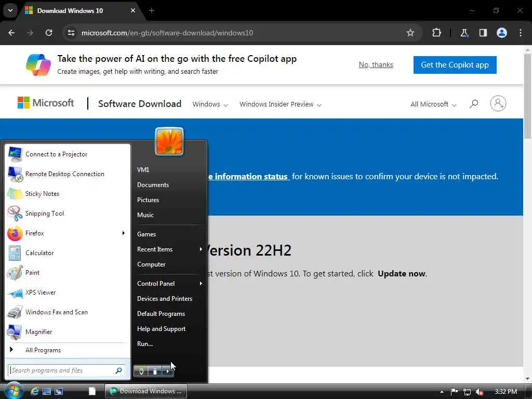Reload the current page
The height and width of the screenshot is (399, 532).
(x=49, y=33)
